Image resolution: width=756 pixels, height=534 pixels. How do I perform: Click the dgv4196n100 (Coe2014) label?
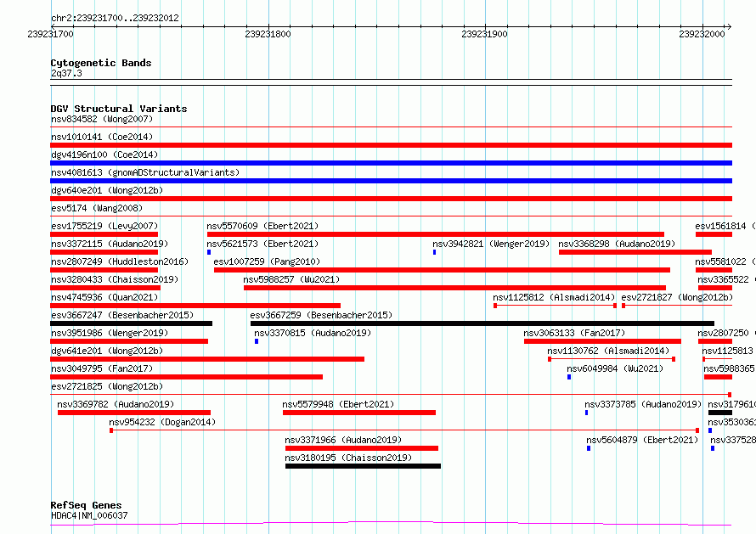104,155
